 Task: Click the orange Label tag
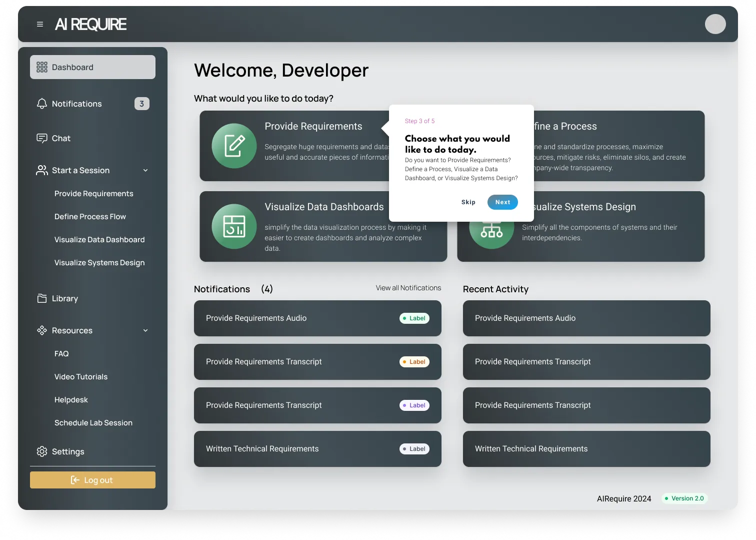[x=414, y=362]
